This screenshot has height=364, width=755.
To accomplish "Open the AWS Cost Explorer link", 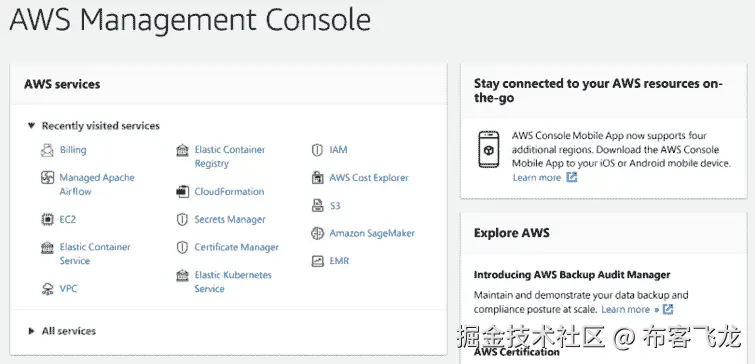I will [369, 178].
